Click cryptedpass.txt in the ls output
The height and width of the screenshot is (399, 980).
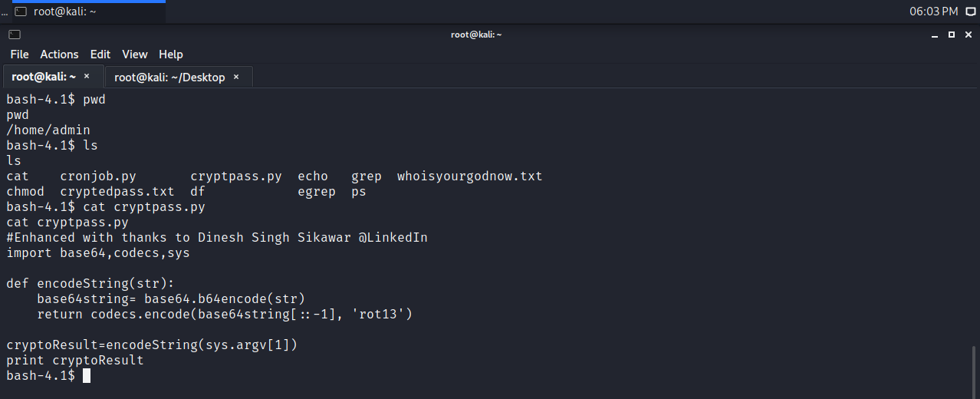click(x=117, y=192)
